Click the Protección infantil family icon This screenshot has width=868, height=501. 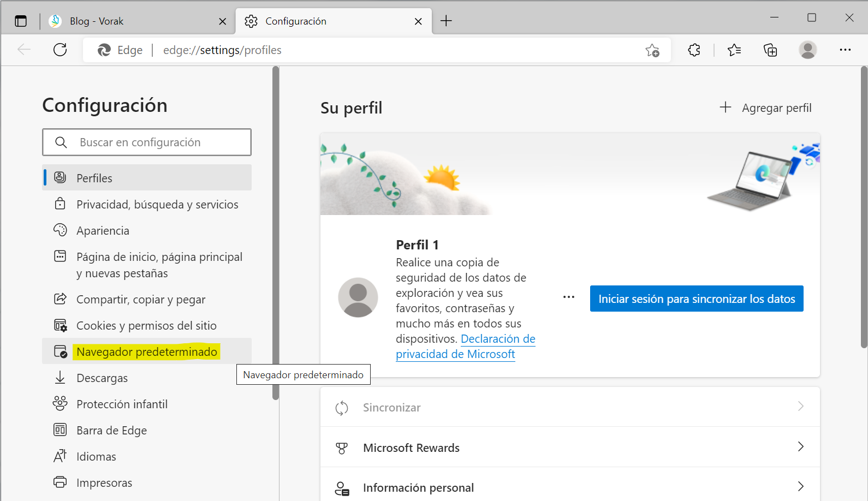(x=60, y=404)
